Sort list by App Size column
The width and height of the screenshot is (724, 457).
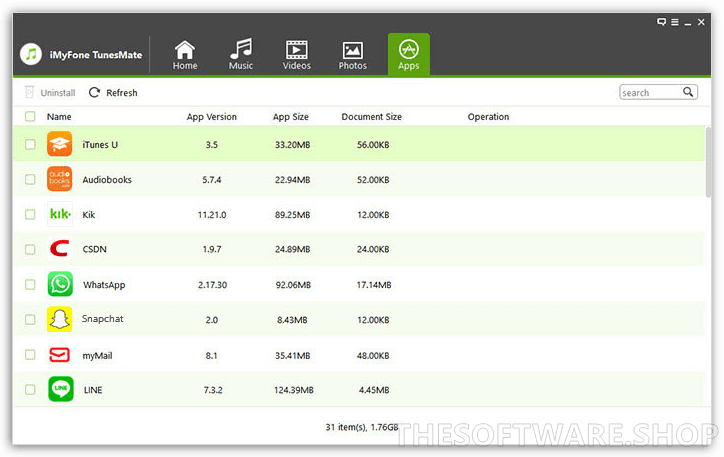(x=291, y=117)
